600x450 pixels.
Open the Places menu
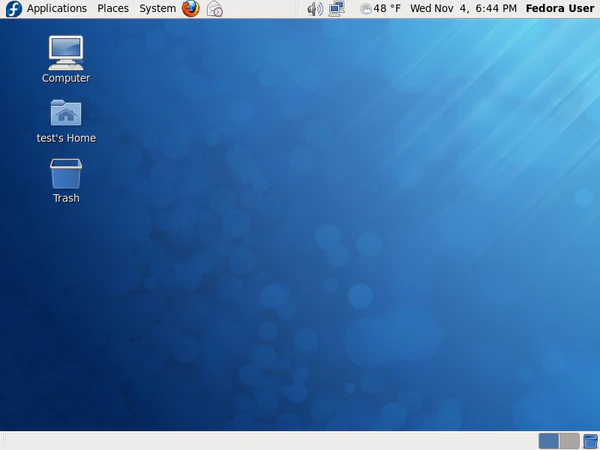pyautogui.click(x=113, y=9)
